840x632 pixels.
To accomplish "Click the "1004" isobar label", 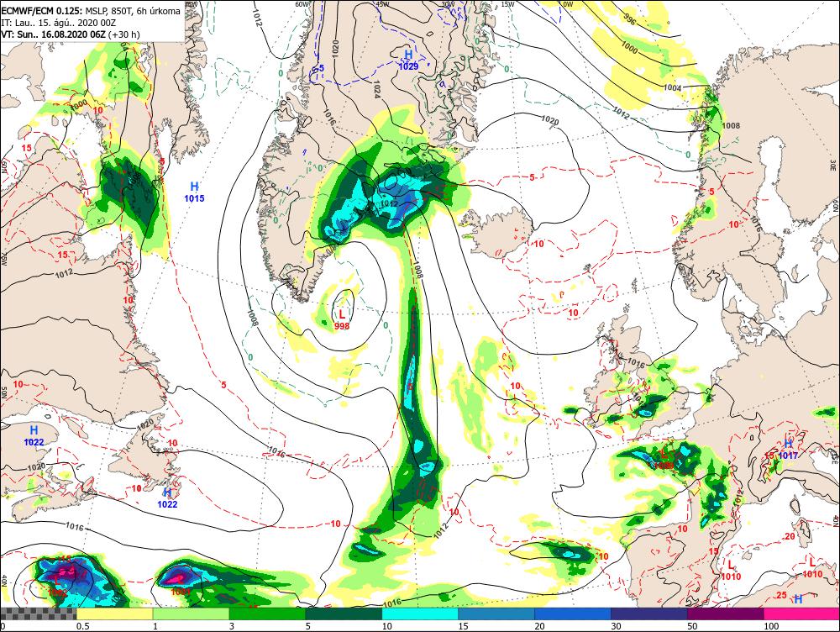I will coord(672,88).
